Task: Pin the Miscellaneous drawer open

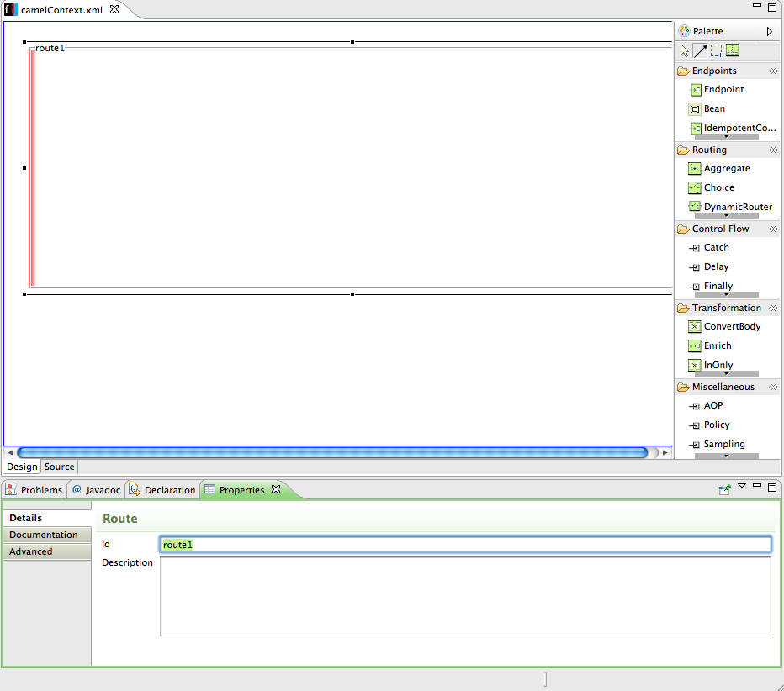Action: pos(772,388)
